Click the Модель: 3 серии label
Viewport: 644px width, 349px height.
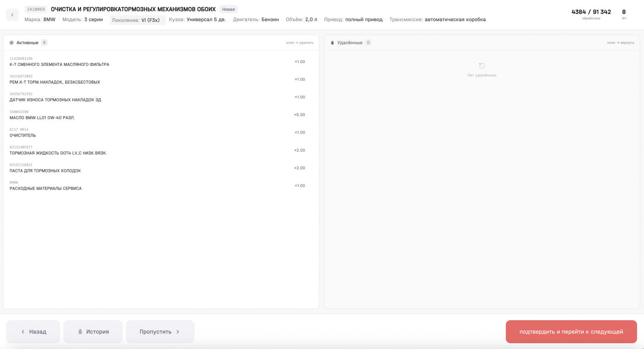83,19
